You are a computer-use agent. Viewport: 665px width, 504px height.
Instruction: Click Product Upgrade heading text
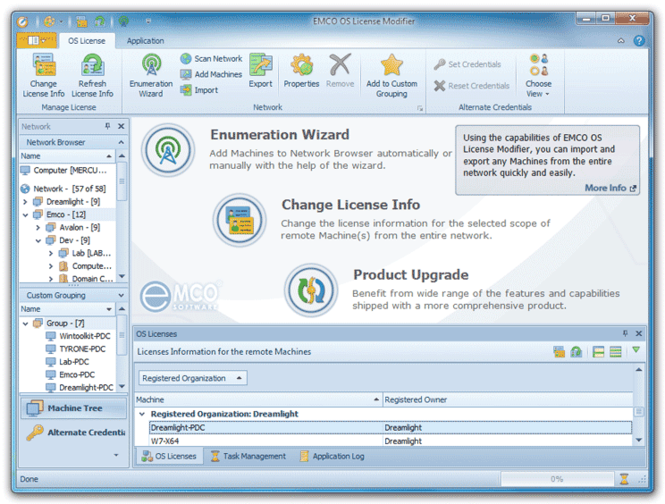pyautogui.click(x=411, y=274)
